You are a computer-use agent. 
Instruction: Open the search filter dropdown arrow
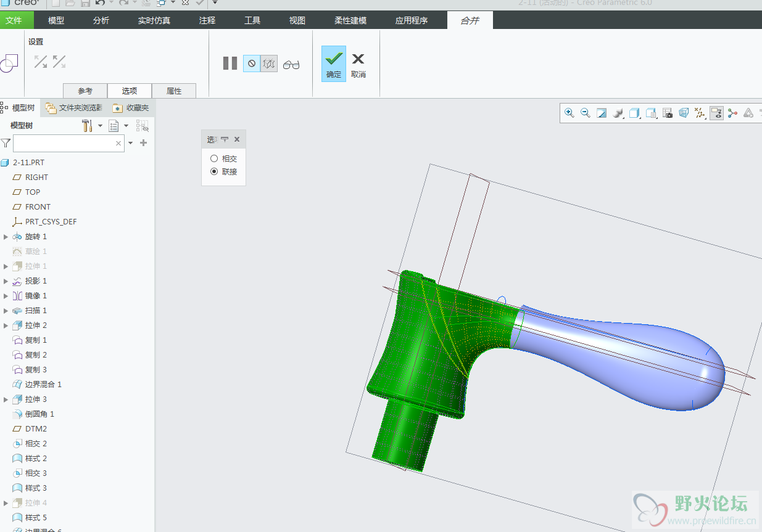131,143
